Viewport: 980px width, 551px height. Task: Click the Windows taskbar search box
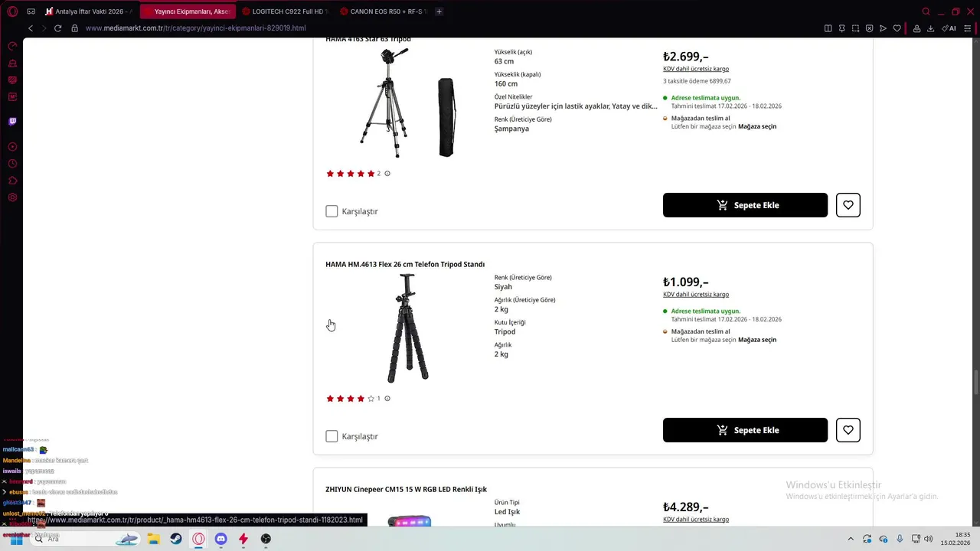pyautogui.click(x=84, y=539)
